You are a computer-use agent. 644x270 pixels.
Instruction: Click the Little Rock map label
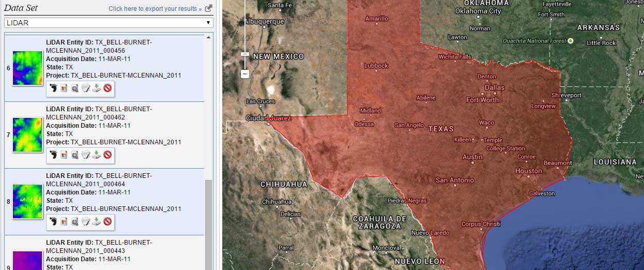click(601, 43)
